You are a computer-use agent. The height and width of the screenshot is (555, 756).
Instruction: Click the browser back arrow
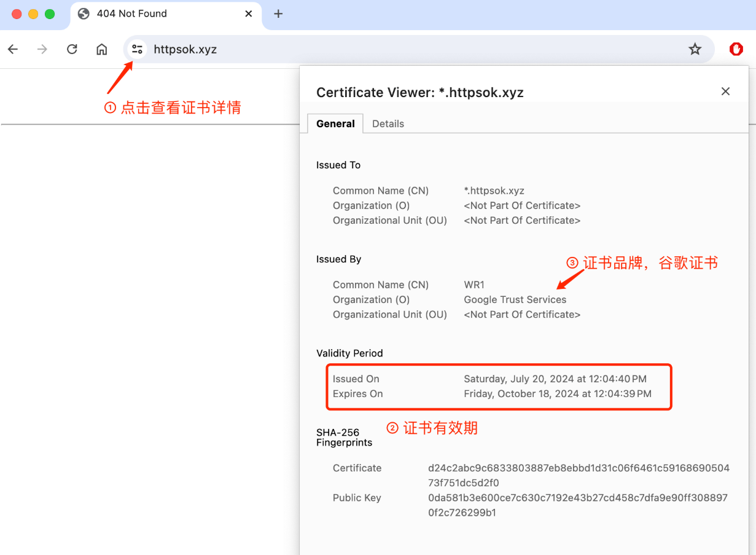pyautogui.click(x=13, y=49)
